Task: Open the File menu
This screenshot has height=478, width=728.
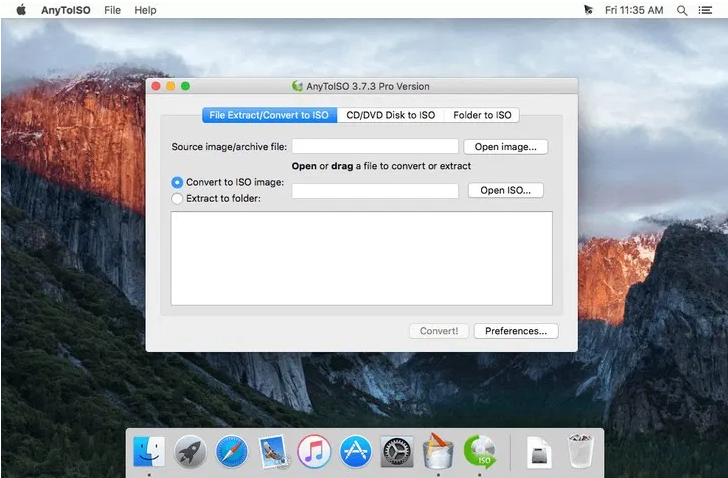Action: (113, 10)
